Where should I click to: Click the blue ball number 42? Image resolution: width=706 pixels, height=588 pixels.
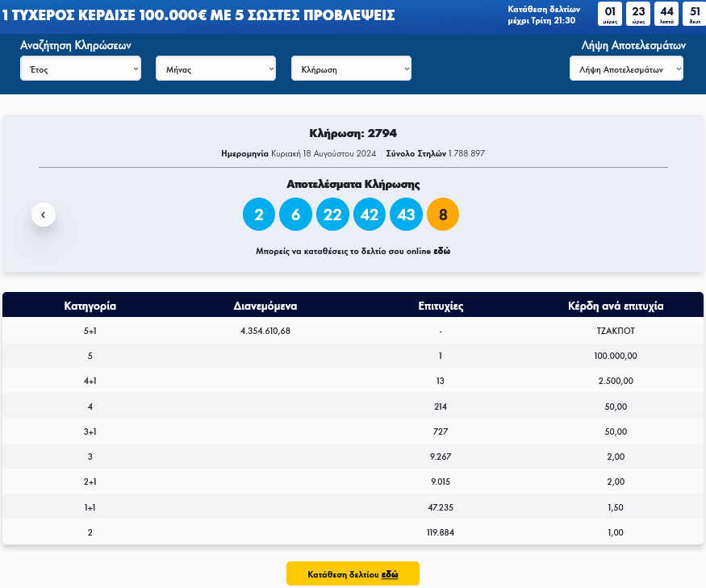point(370,215)
